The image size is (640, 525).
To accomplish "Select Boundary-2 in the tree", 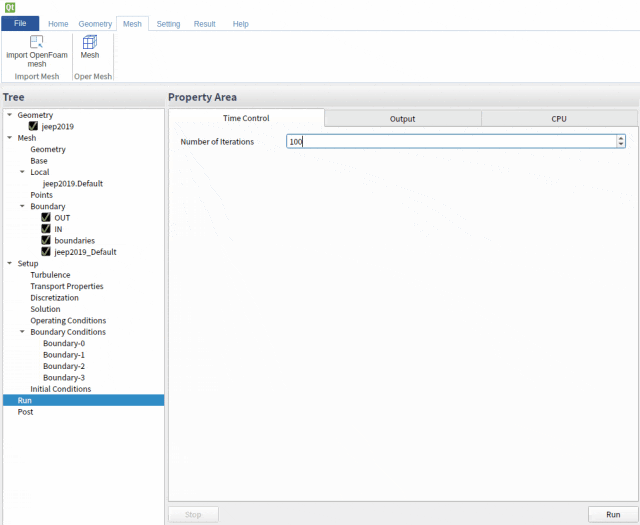I will tap(64, 367).
